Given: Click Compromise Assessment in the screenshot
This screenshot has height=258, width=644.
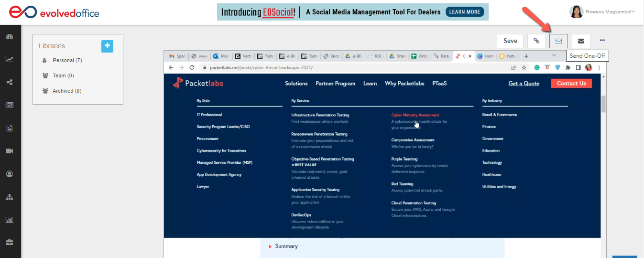Looking at the screenshot, I should tap(413, 140).
